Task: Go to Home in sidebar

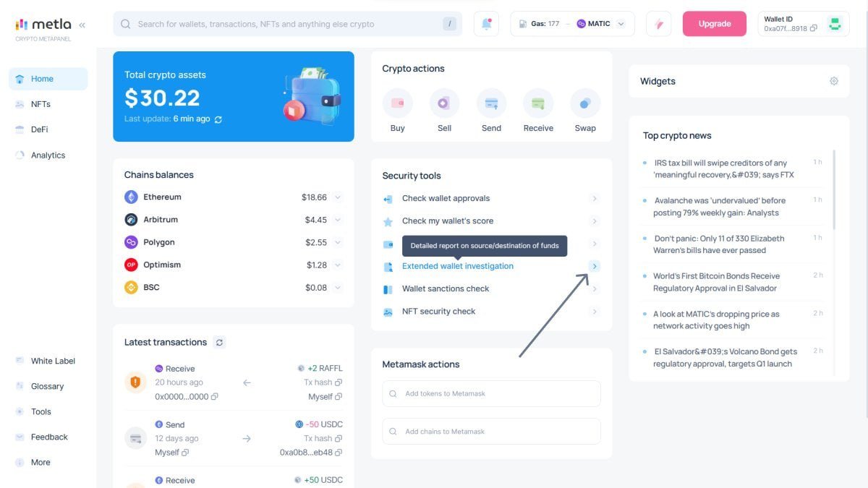Action: pyautogui.click(x=48, y=79)
